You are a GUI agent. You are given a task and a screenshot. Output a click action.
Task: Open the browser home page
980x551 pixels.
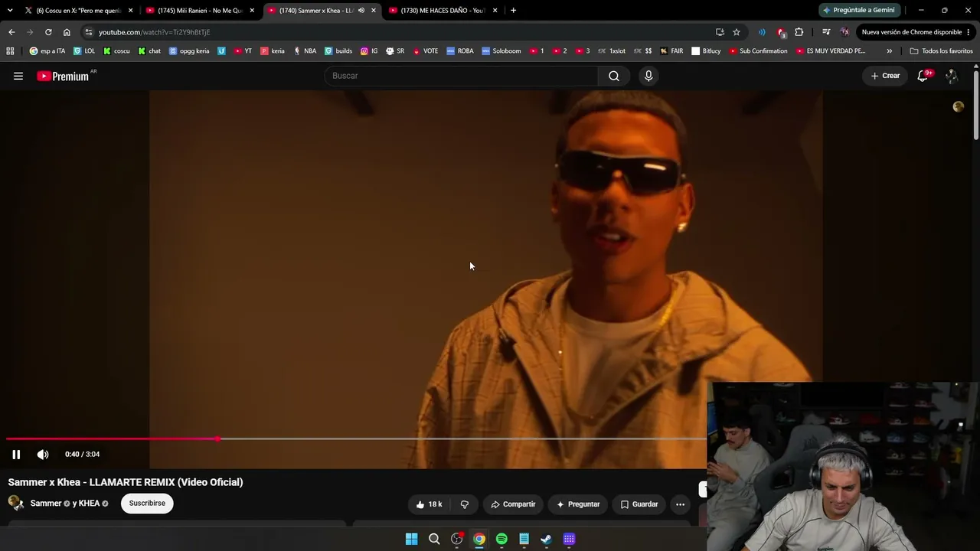67,32
